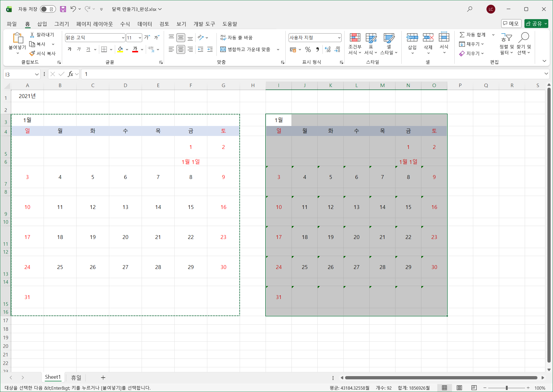Increase font size with the large 가 icon
The height and width of the screenshot is (392, 553).
(147, 37)
